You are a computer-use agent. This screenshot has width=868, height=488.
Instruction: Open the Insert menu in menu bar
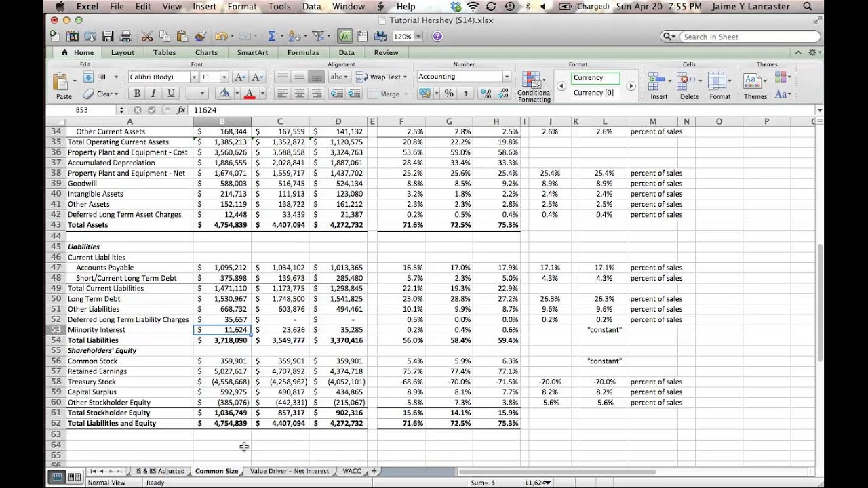204,7
